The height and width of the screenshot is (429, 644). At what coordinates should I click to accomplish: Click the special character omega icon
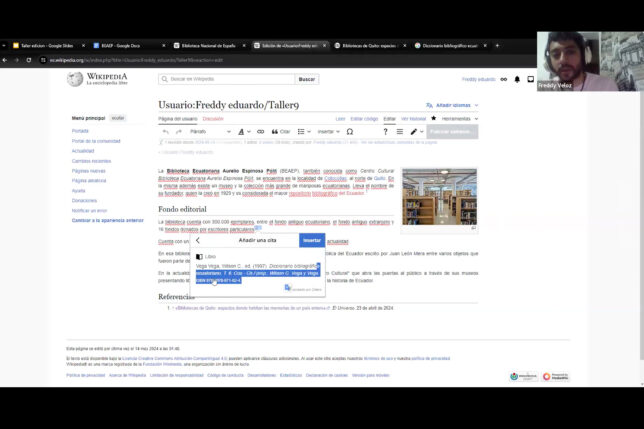(x=350, y=131)
